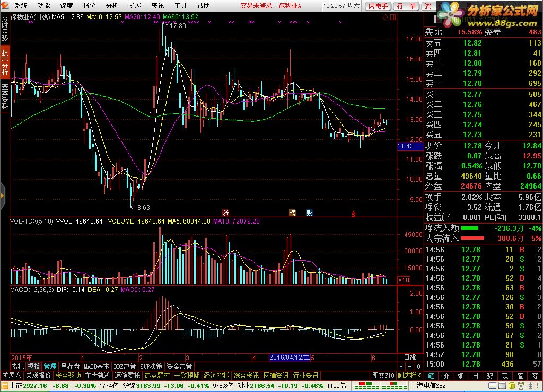Open the 扩展 menu in the menu bar
543x392 pixels.
135,5
